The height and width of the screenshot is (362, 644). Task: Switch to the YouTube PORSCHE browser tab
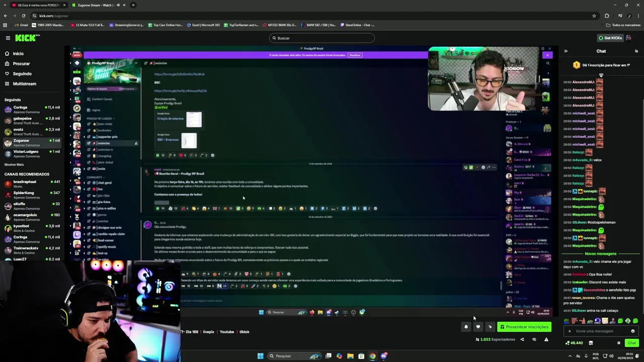pos(38,5)
